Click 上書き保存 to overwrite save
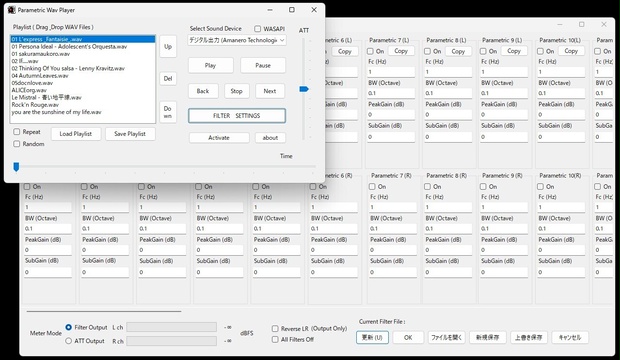The height and width of the screenshot is (360, 620). coord(529,337)
